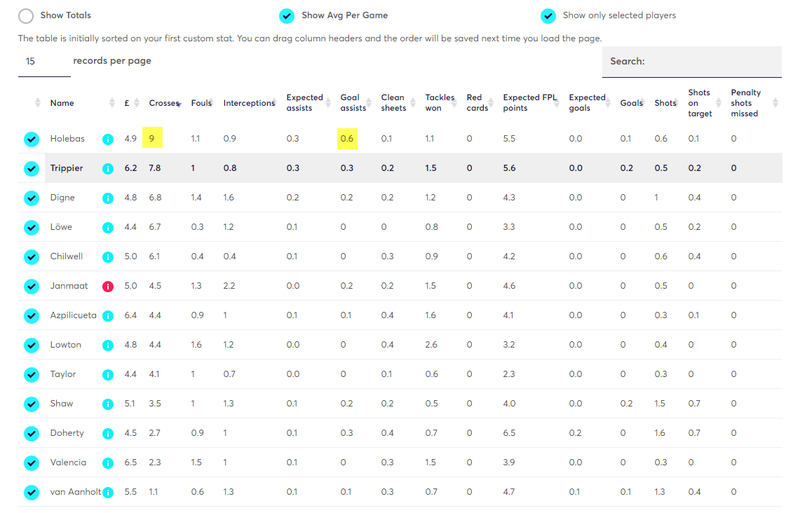Click the red info icon for Janmaat
Viewport: 800px width, 513px height.
(108, 286)
